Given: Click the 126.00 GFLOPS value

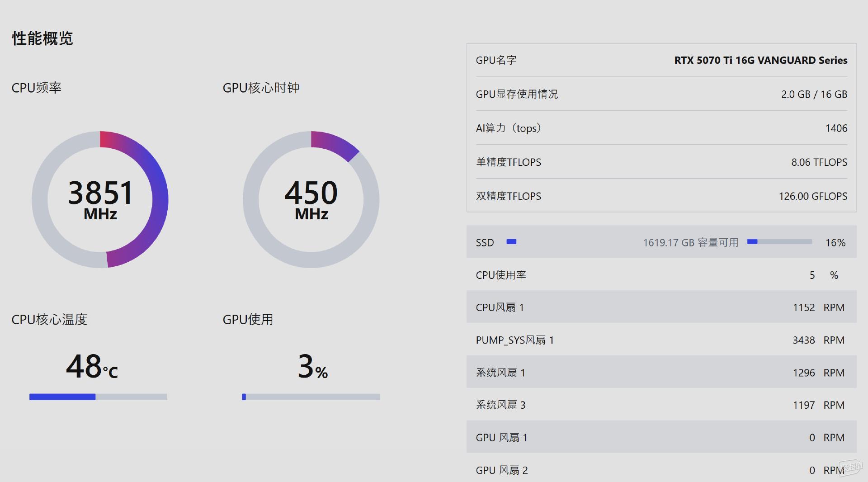Looking at the screenshot, I should pos(813,196).
